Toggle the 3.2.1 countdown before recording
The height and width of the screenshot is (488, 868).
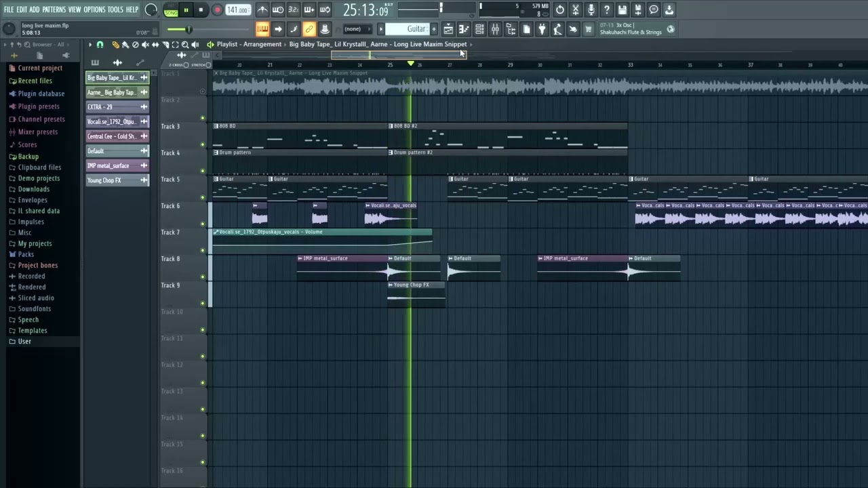point(294,9)
